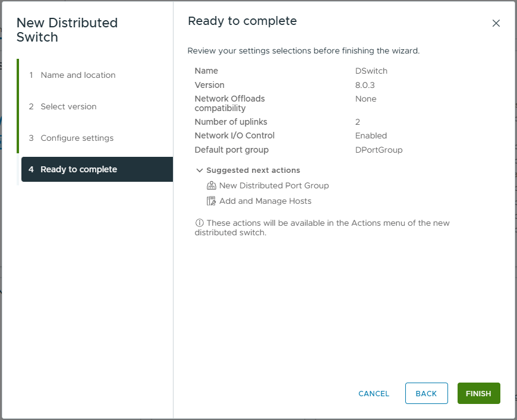
Task: Click the DPortGroup default port group value
Action: (379, 150)
